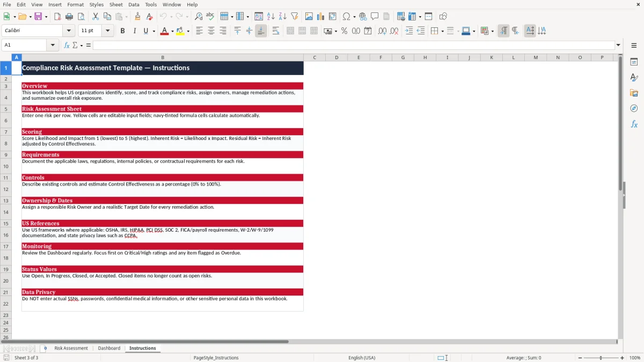
Task: Click the English (USA) language status field
Action: [x=362, y=358]
